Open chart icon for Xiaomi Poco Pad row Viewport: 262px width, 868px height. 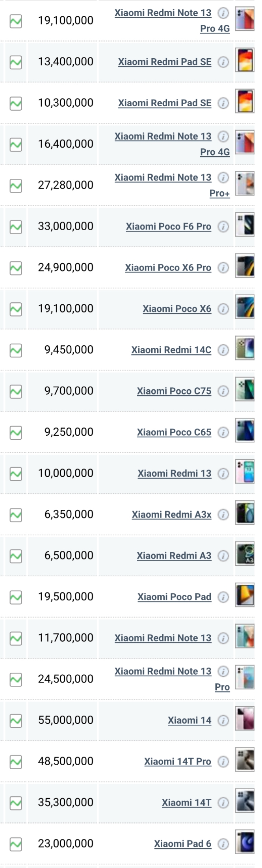16,598
